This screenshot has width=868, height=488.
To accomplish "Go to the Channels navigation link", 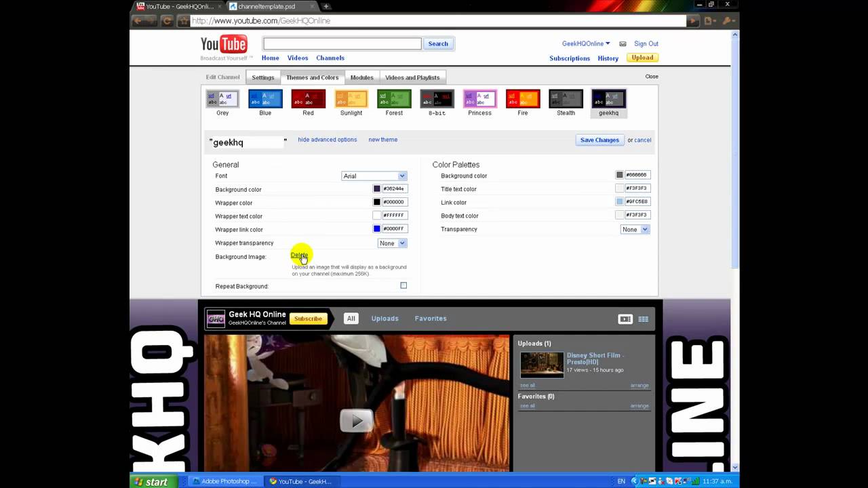I will [330, 58].
